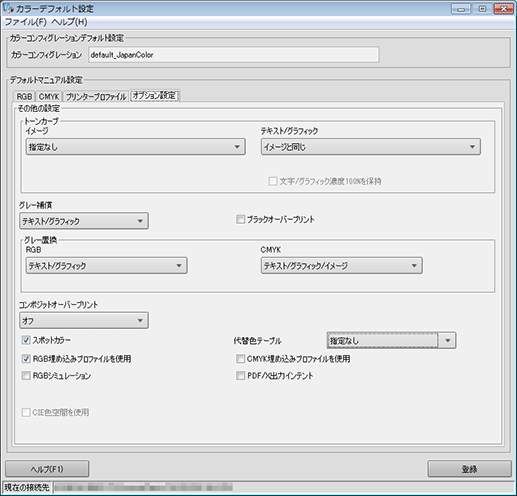Click the 現在の接続先 status bar label
The image size is (517, 496).
click(27, 487)
